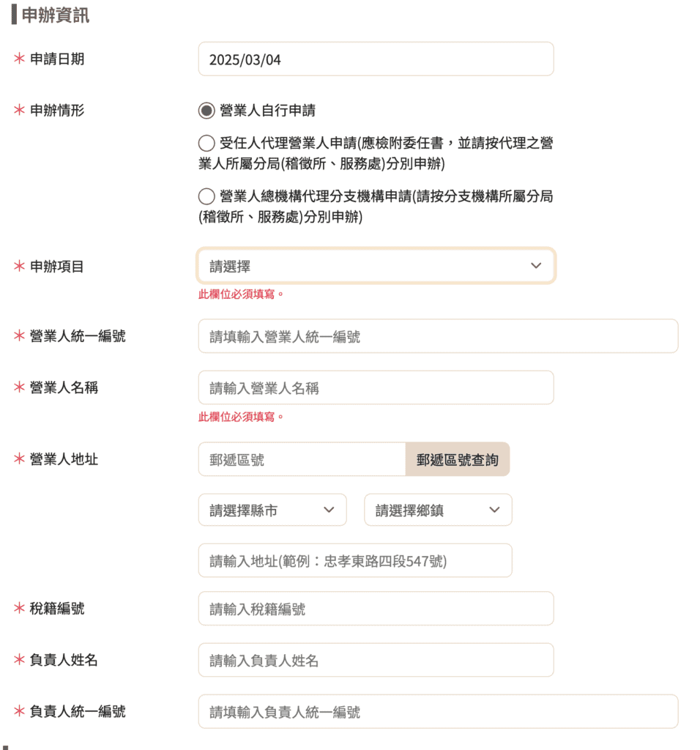Open the 申辦項目 請選擇 dropdown
The width and height of the screenshot is (700, 750).
(376, 265)
